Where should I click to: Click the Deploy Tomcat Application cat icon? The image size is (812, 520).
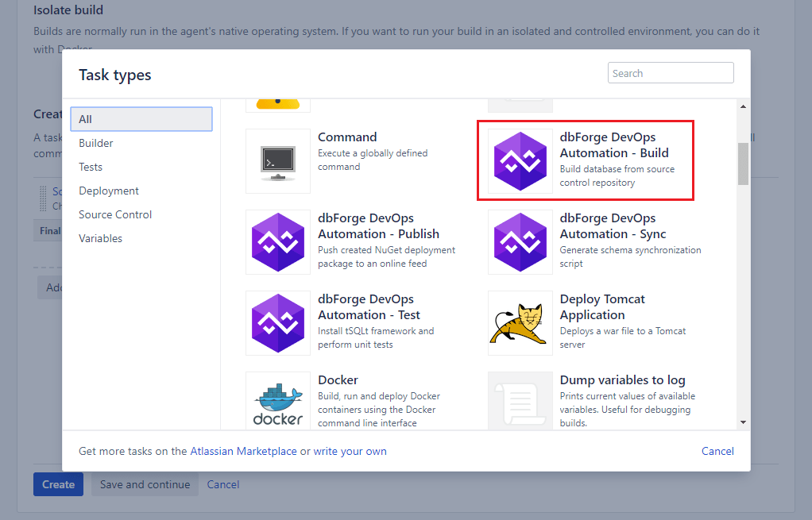click(520, 323)
